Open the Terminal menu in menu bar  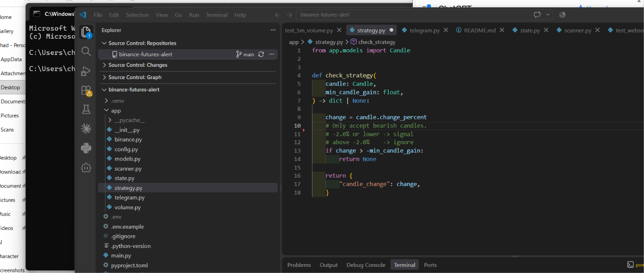217,15
